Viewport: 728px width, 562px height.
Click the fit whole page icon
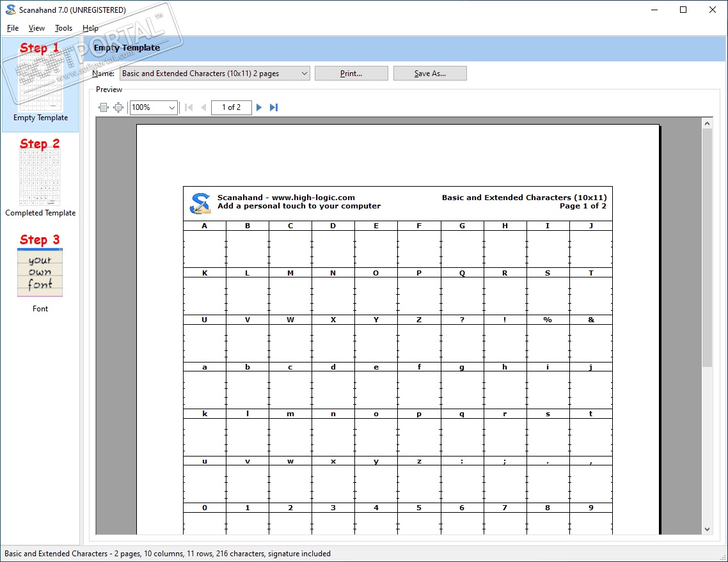tap(119, 107)
